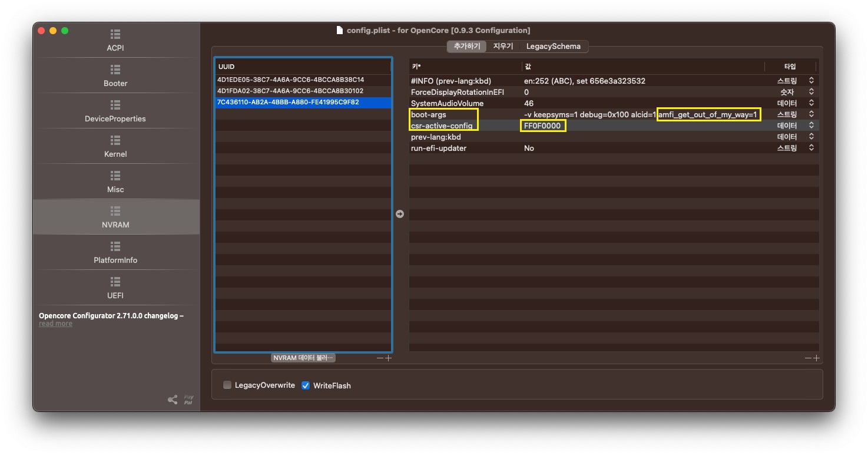
Task: Remove key with minus below key table
Action: point(808,358)
